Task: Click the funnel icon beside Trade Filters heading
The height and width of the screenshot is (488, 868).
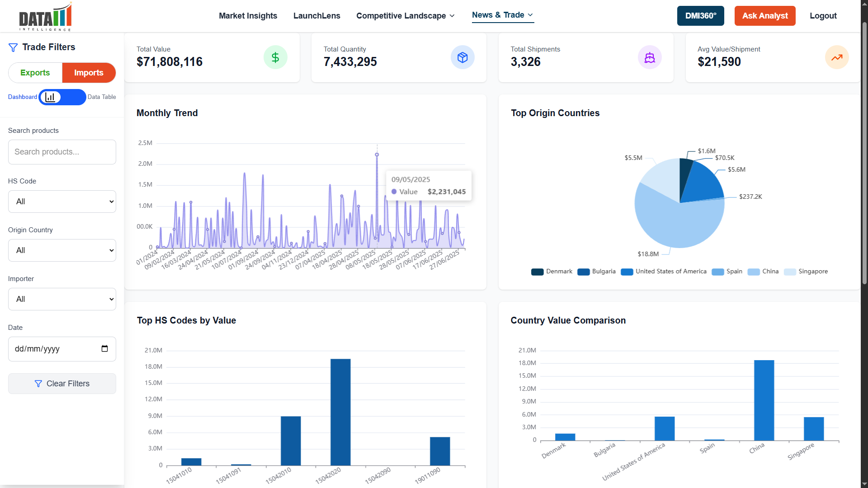Action: click(13, 47)
